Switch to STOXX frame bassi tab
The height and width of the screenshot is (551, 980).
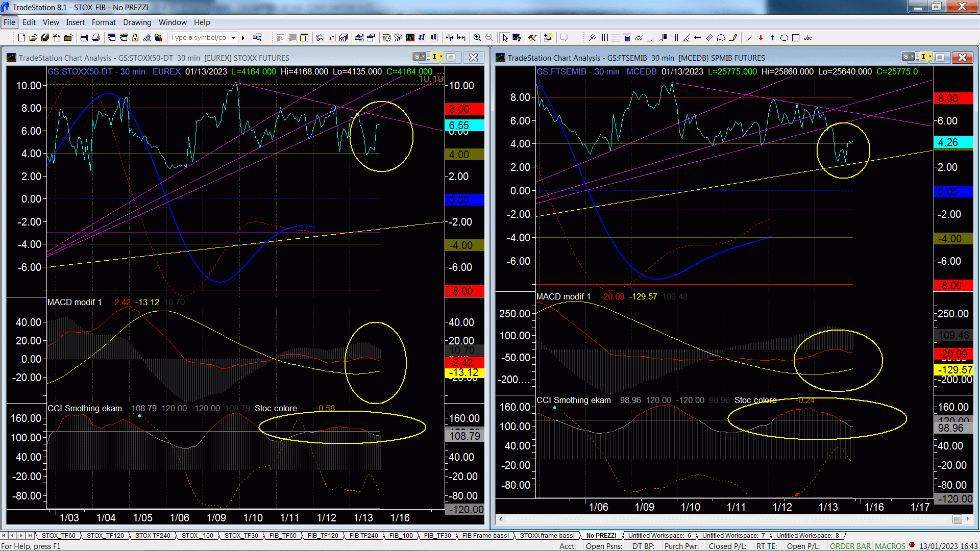click(547, 535)
